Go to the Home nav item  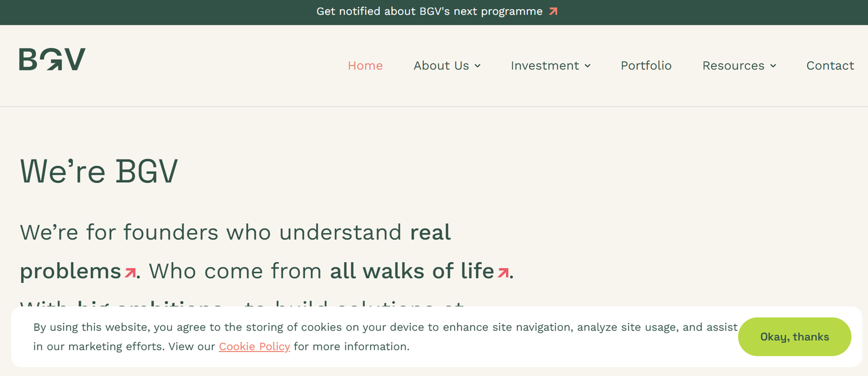click(x=365, y=66)
